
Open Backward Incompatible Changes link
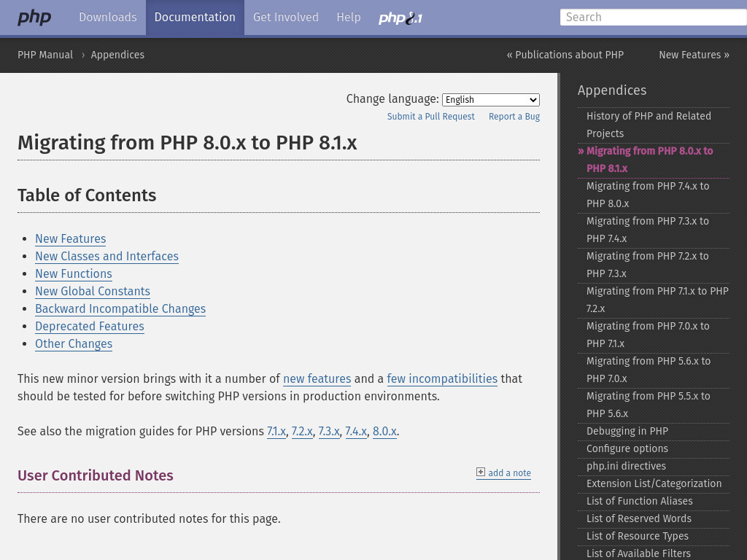click(x=120, y=309)
